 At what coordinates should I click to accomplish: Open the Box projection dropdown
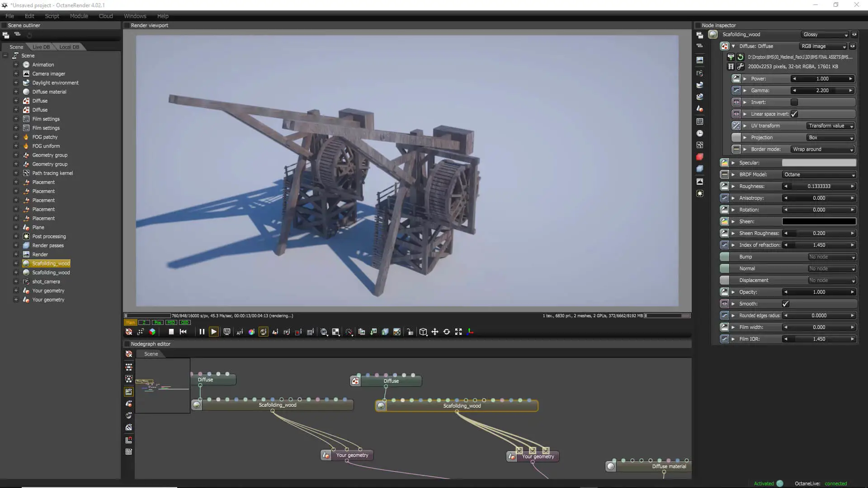pos(831,137)
